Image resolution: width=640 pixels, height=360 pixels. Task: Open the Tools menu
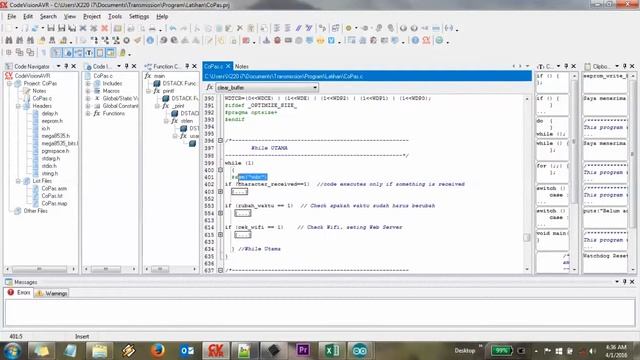tap(115, 16)
